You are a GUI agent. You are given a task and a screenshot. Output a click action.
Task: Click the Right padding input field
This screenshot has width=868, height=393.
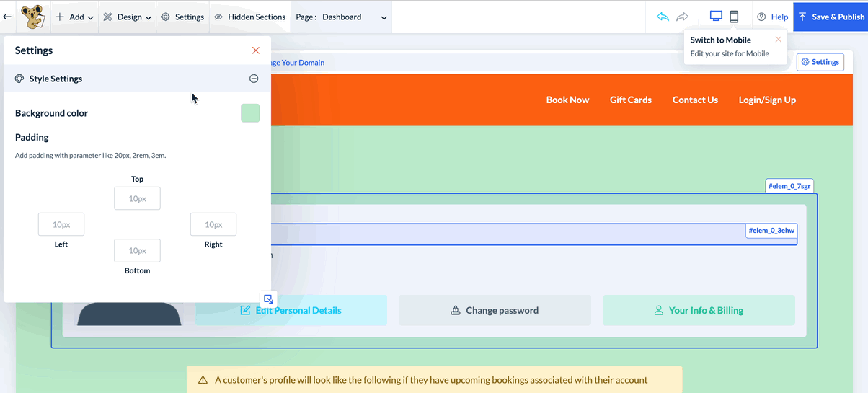tap(213, 224)
